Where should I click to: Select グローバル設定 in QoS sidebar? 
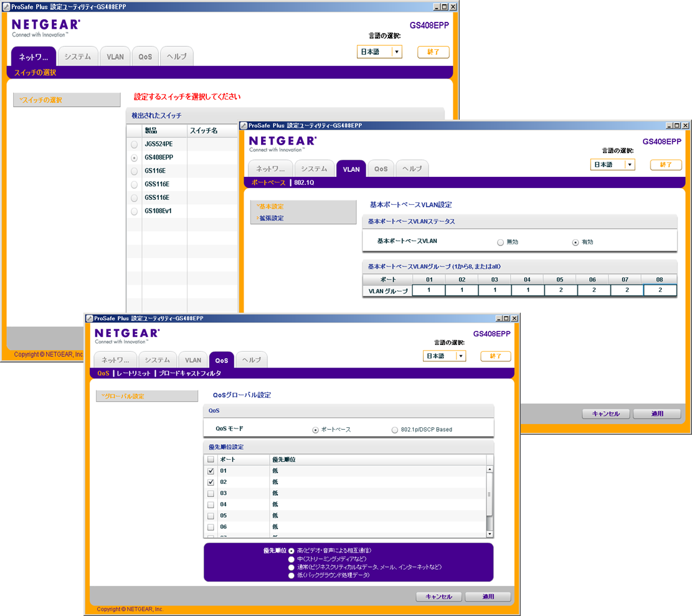[x=146, y=396]
